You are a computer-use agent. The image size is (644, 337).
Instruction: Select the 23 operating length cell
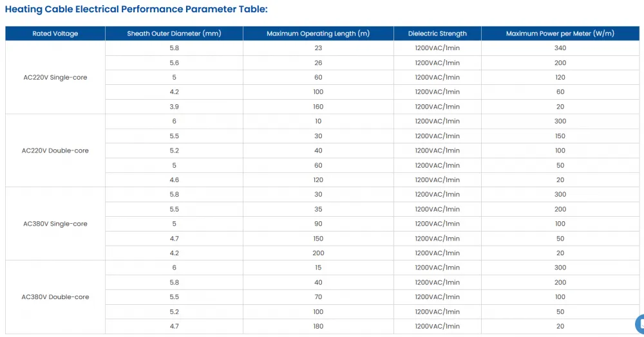tap(318, 48)
